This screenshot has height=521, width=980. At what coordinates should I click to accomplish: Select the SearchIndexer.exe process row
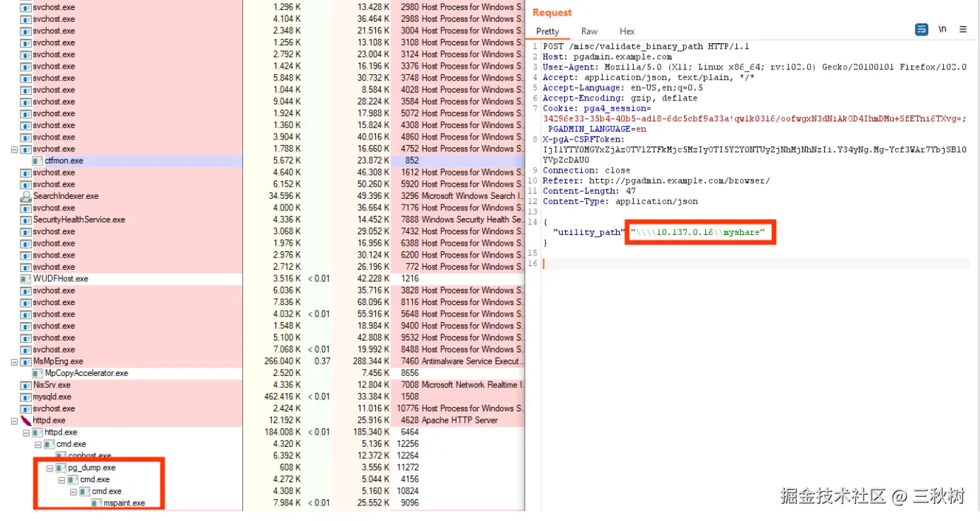click(262, 196)
